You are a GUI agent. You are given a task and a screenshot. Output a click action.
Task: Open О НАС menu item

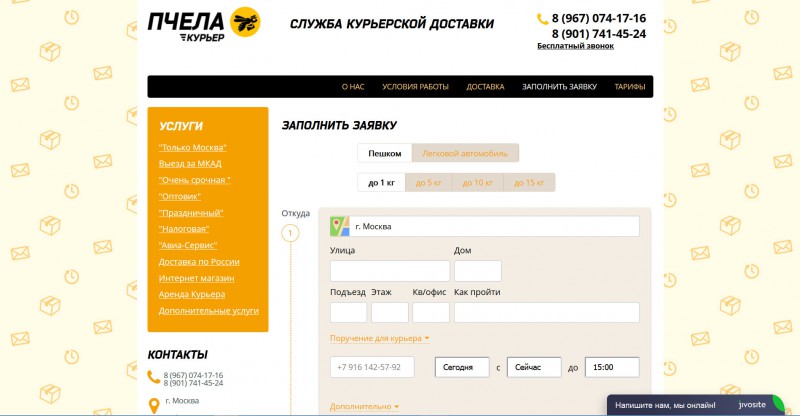click(x=353, y=87)
